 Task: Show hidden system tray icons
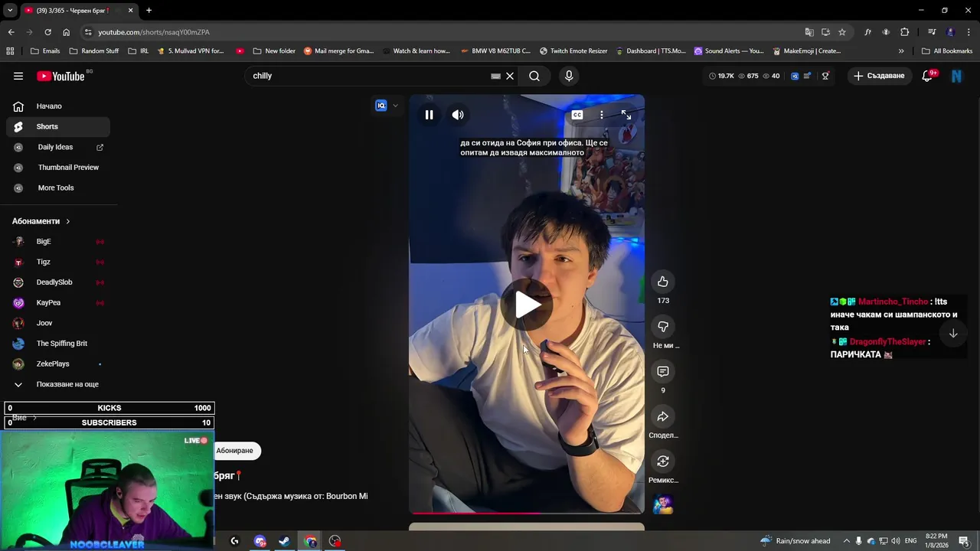[x=847, y=541]
